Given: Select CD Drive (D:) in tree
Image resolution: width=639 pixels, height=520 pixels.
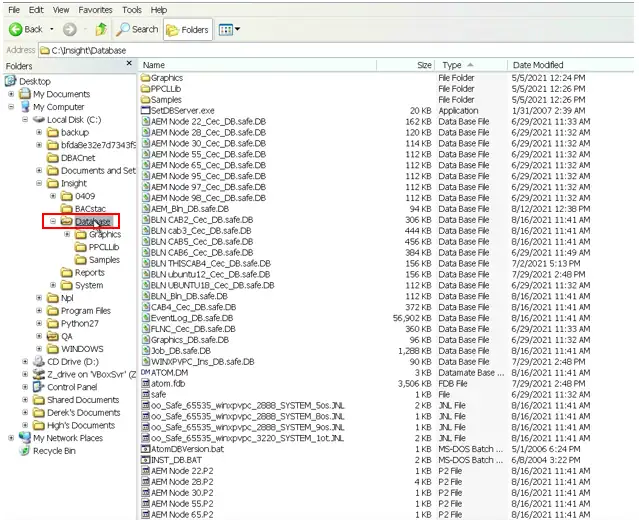Looking at the screenshot, I should 73,362.
